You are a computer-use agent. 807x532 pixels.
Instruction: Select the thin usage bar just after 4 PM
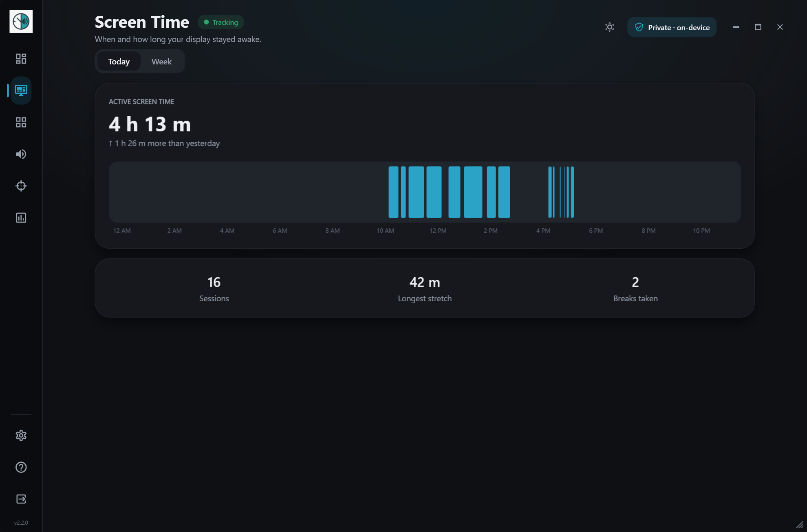(549, 192)
